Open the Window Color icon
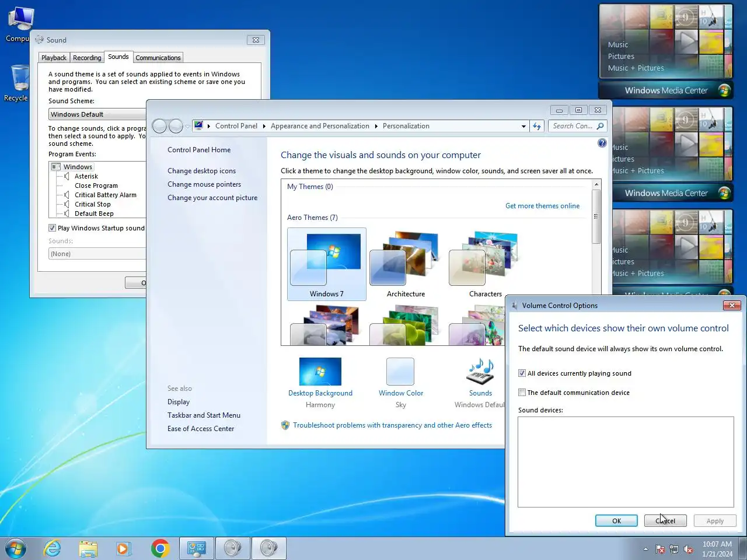 click(400, 372)
